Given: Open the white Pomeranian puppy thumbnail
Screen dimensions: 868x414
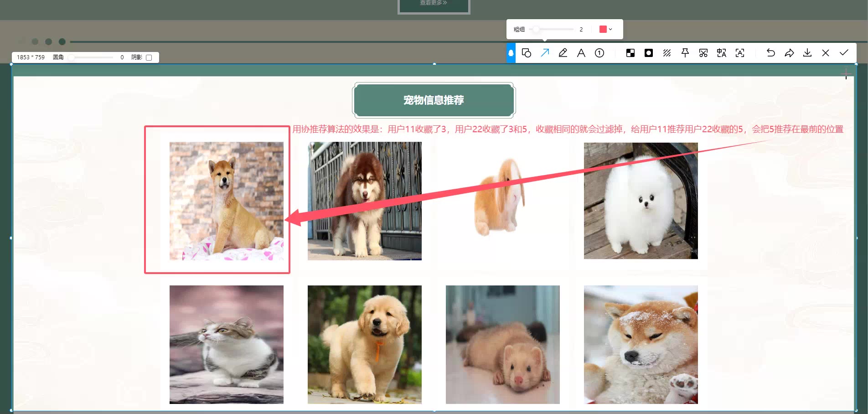Looking at the screenshot, I should pyautogui.click(x=641, y=201).
